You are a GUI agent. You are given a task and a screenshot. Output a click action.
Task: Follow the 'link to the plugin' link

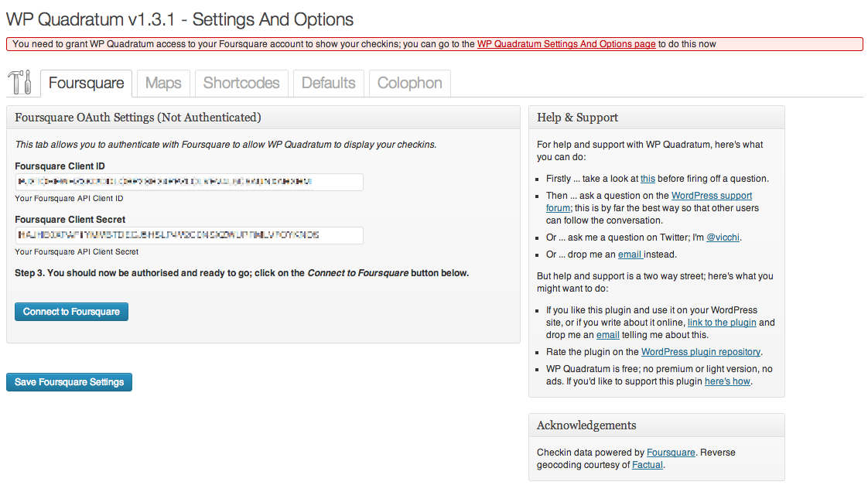722,323
